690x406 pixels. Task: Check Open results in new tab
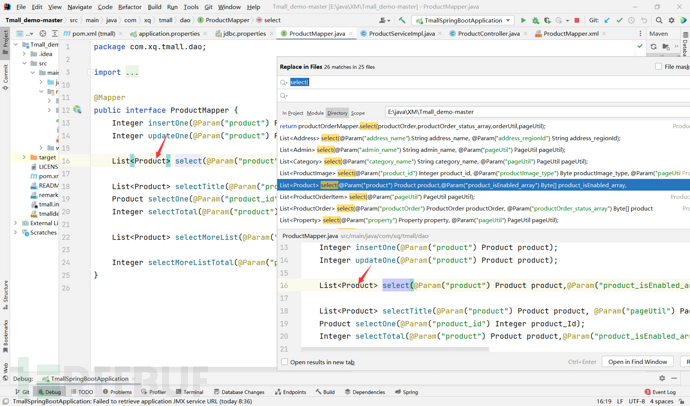tap(285, 362)
